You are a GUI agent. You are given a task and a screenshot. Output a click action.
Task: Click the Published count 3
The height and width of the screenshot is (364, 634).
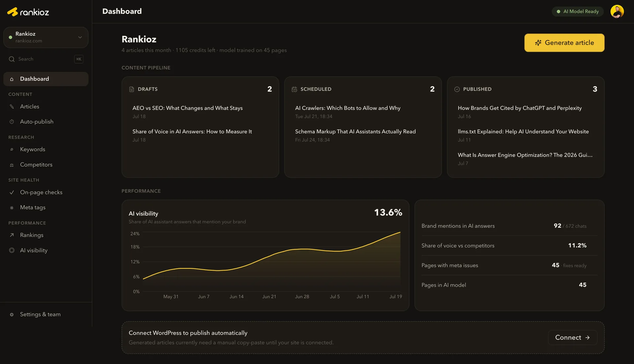(595, 89)
